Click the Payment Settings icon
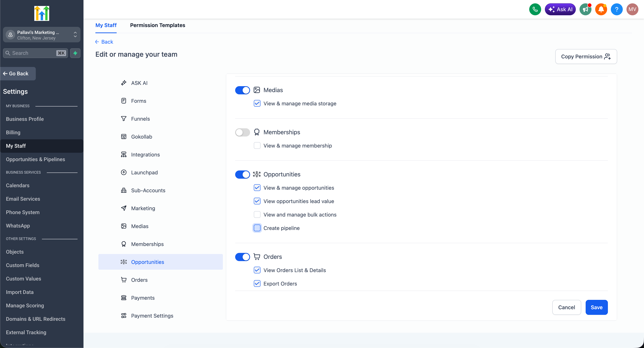 click(x=124, y=316)
